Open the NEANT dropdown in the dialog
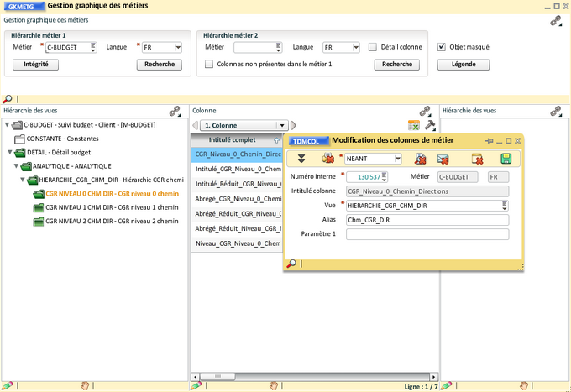This screenshot has width=571, height=392. click(x=396, y=158)
